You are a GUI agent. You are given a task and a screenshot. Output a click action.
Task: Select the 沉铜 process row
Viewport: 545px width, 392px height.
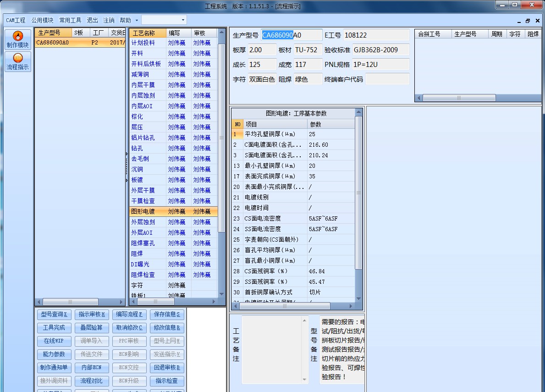[x=173, y=169]
